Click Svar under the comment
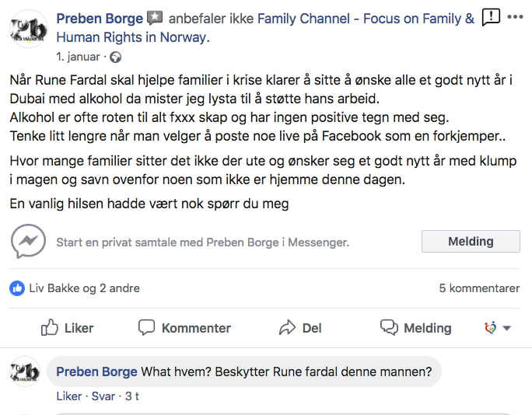This screenshot has width=532, height=415. [x=103, y=396]
